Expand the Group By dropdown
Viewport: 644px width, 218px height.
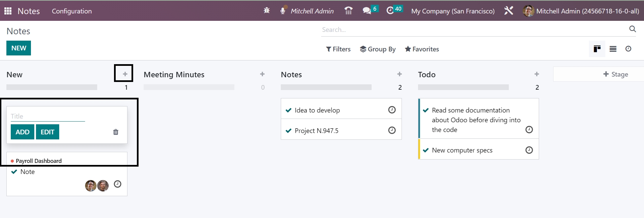pos(378,49)
